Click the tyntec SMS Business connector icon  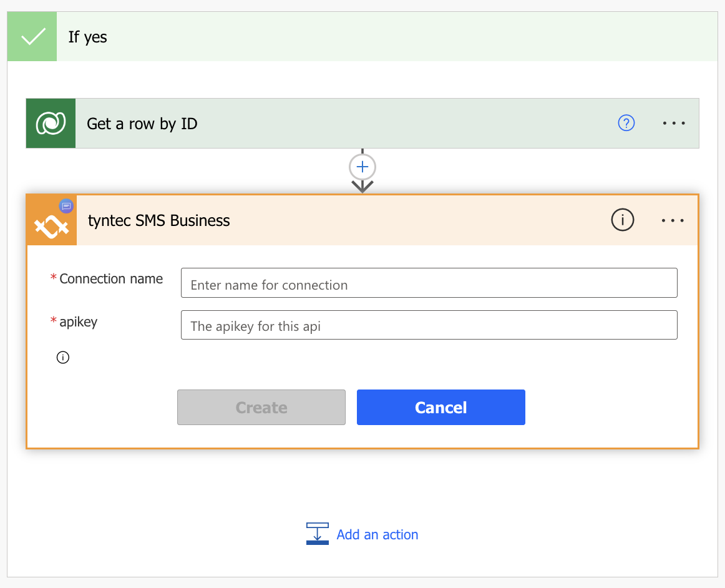click(x=52, y=220)
